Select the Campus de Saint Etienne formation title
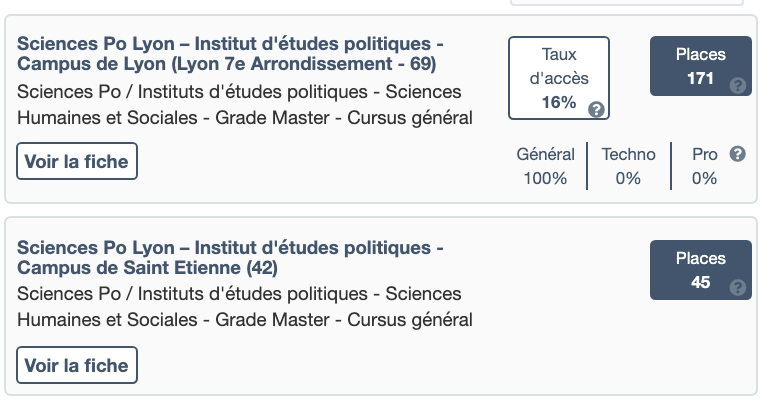 230,258
